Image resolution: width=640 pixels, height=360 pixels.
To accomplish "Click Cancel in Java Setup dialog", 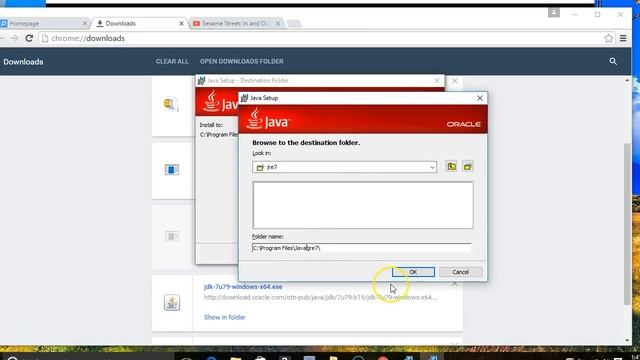I will tap(460, 272).
